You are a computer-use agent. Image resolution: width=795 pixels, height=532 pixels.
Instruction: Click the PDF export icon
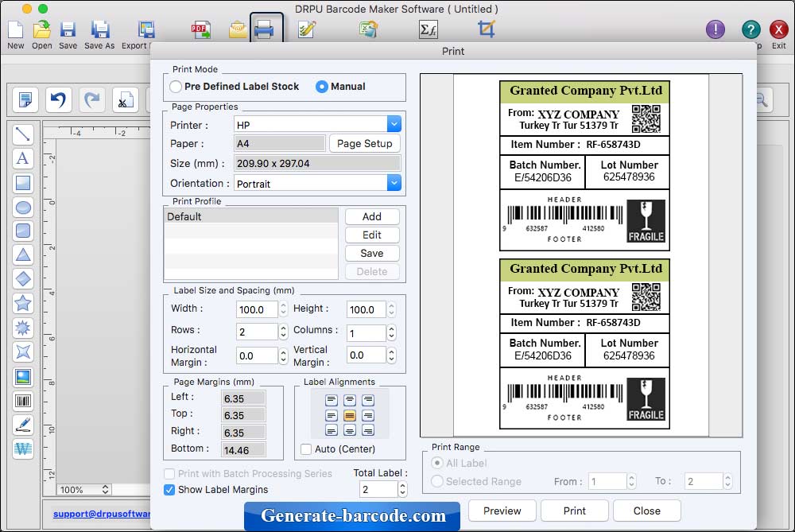point(201,30)
